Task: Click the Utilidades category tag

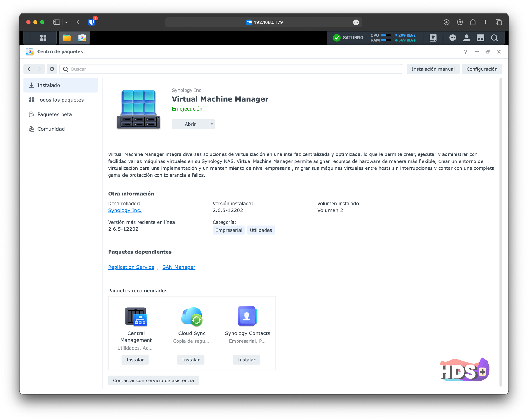Action: click(x=261, y=230)
